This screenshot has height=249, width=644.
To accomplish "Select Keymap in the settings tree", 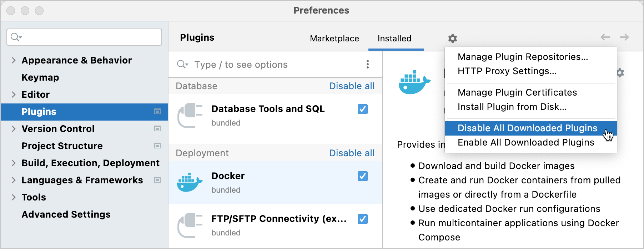I will 40,77.
